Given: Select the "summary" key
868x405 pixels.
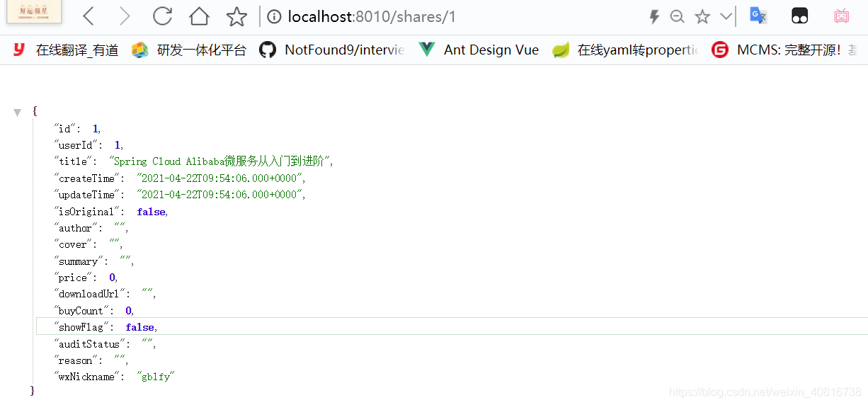Looking at the screenshot, I should tap(79, 261).
